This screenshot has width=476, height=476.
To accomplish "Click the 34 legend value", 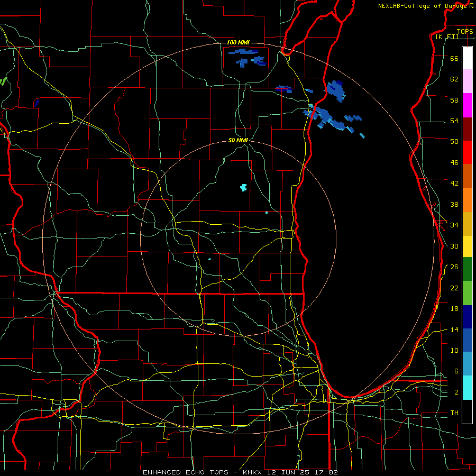I will click(x=454, y=225).
